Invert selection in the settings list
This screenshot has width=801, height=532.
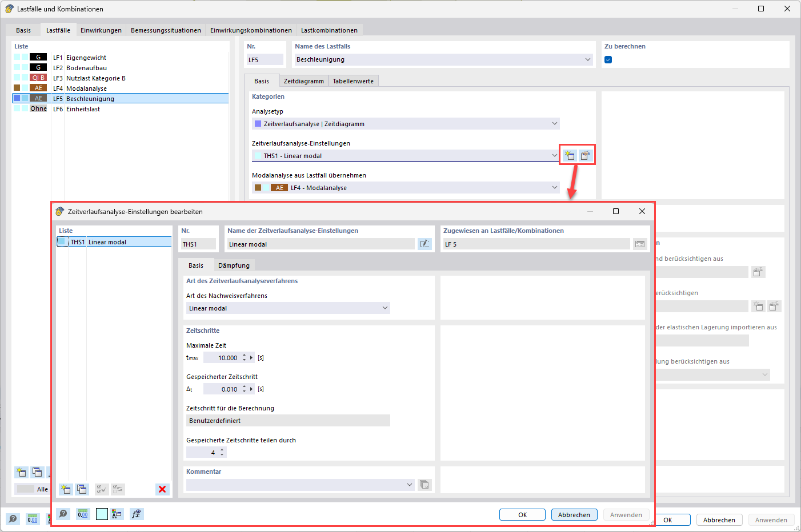coord(118,489)
